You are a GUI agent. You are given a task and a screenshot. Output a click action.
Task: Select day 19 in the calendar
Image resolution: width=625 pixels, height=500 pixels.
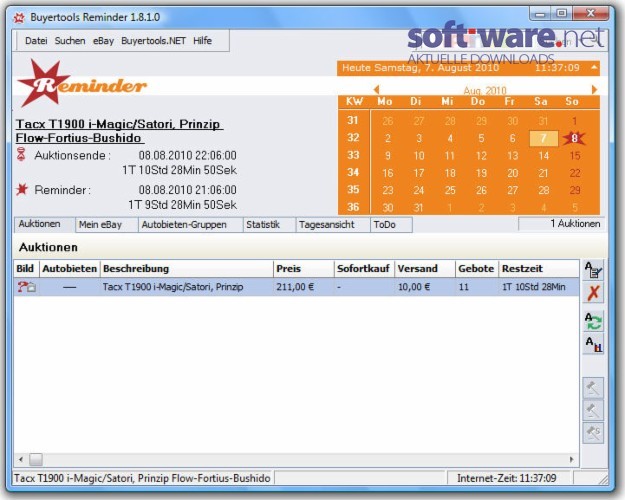coord(481,173)
